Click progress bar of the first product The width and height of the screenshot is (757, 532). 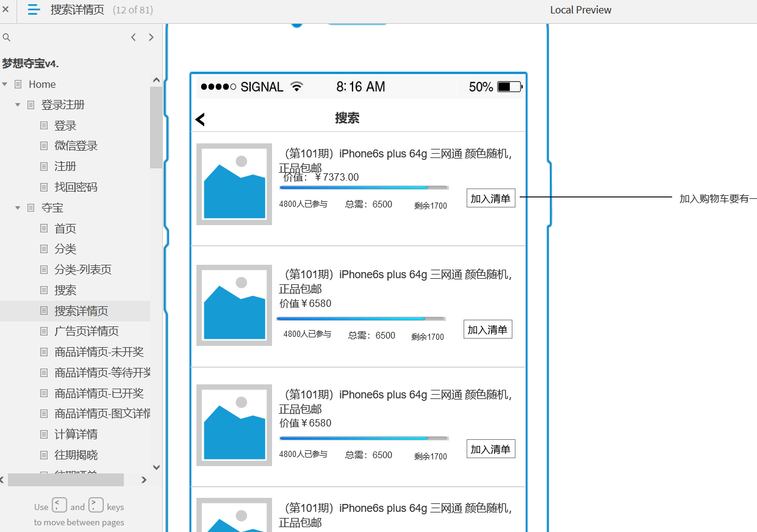364,187
